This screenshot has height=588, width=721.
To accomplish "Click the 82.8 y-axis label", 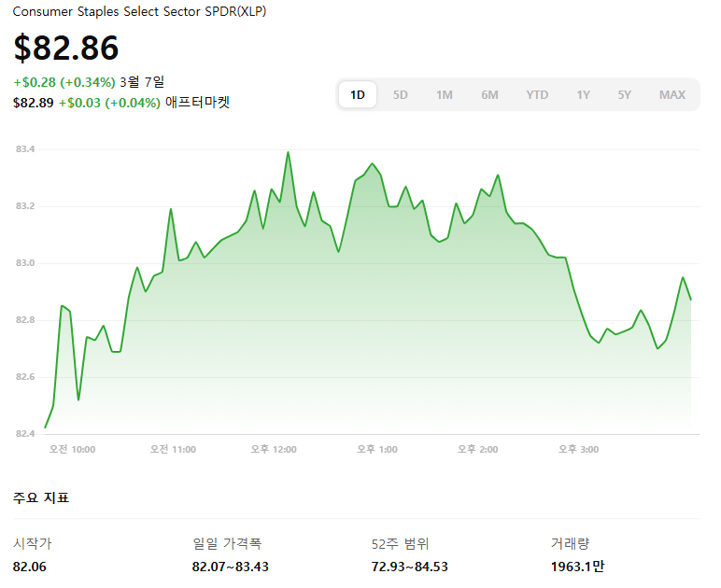I will 25,320.
